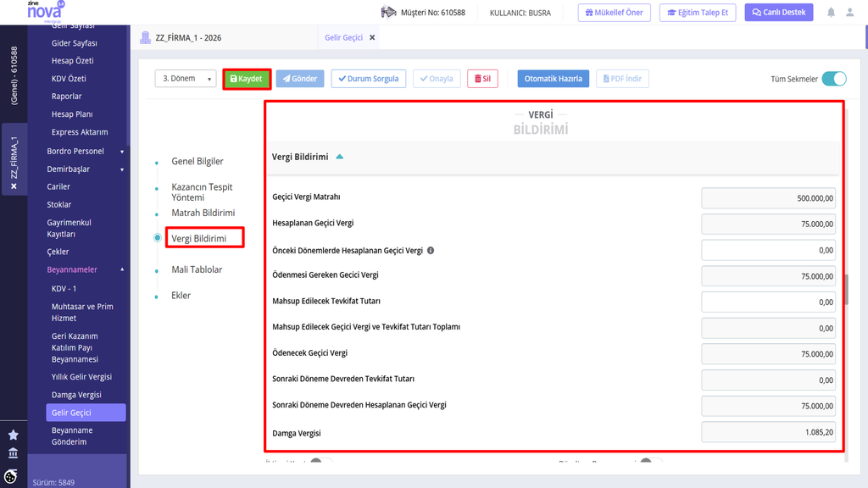Click the info icon beside Önceki Dönemlerde

click(x=431, y=251)
